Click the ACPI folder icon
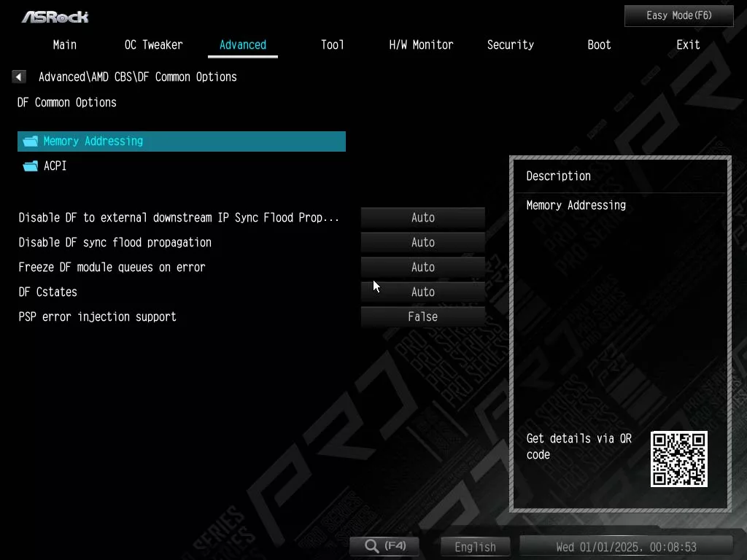The height and width of the screenshot is (560, 747). 30,166
